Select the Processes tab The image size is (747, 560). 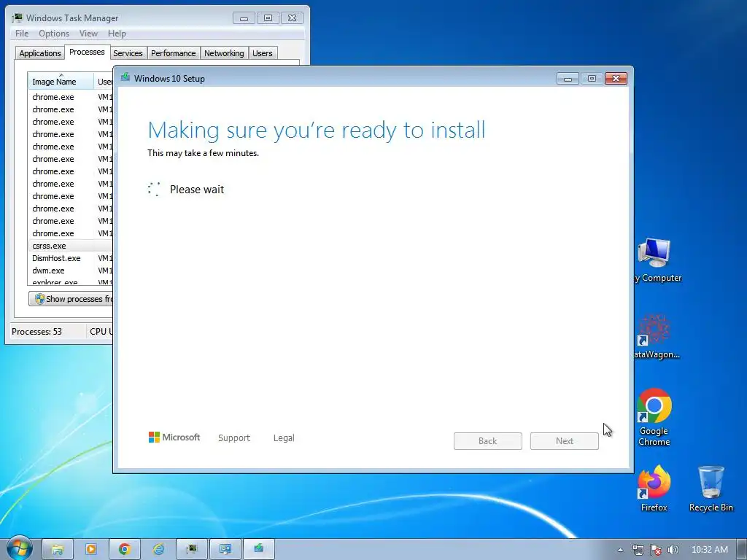[x=87, y=52]
